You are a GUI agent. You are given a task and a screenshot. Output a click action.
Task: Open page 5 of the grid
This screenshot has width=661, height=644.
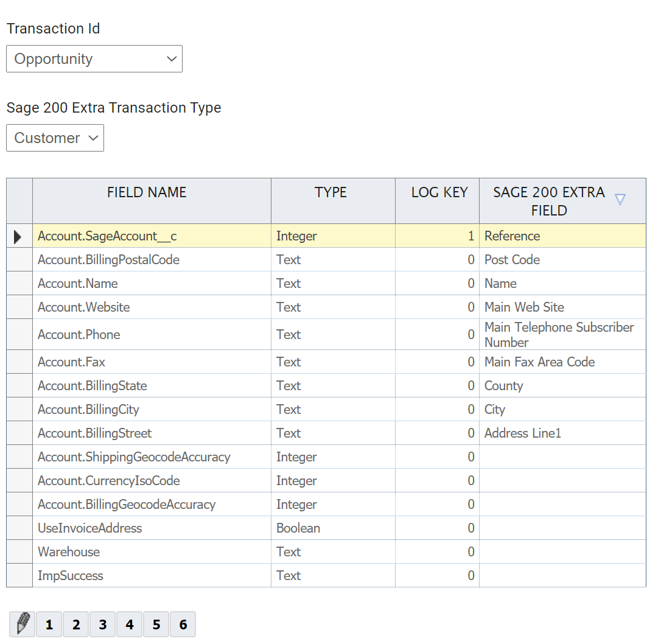[156, 625]
